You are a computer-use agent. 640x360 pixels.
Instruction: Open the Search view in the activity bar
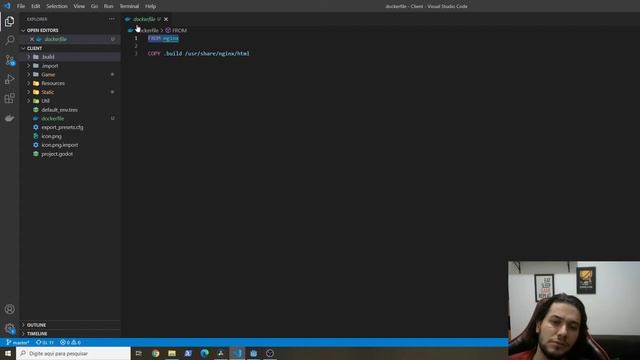[9, 40]
